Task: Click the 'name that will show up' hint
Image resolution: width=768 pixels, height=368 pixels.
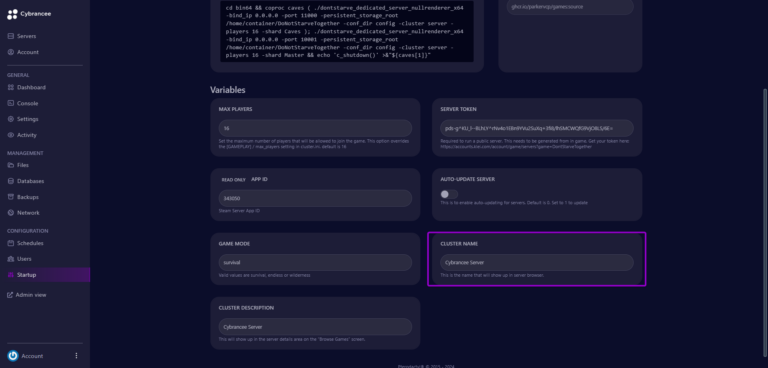Action: click(492, 275)
